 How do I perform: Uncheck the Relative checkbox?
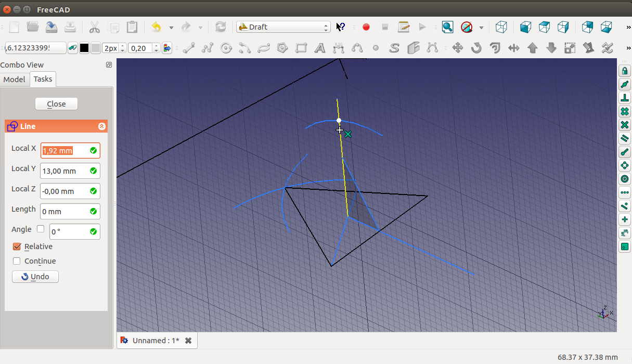tap(17, 246)
